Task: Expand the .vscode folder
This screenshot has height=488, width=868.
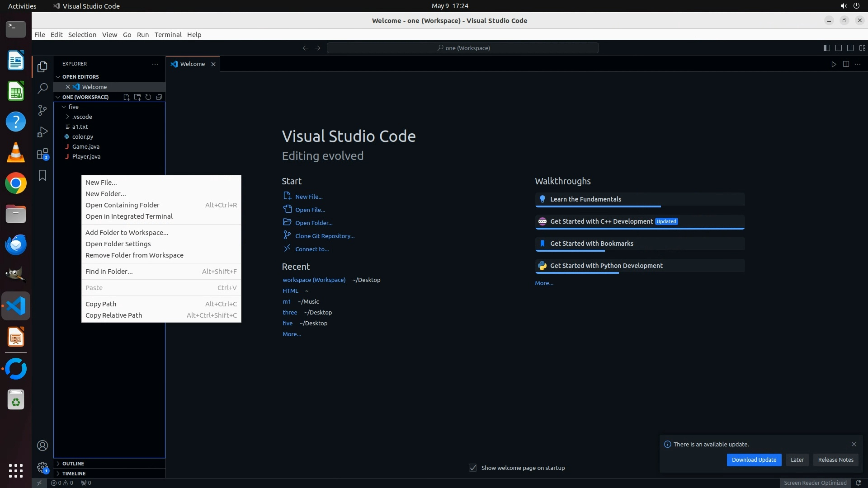Action: tap(82, 117)
